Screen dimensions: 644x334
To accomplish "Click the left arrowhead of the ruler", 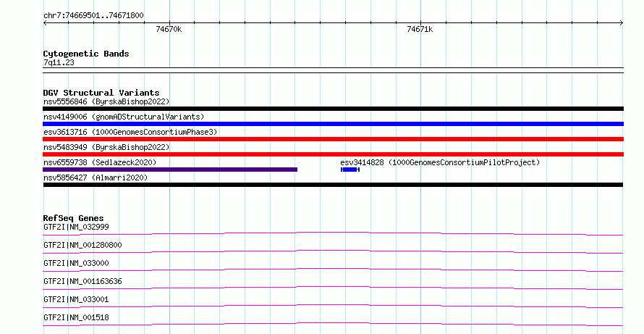I will click(x=45, y=22).
